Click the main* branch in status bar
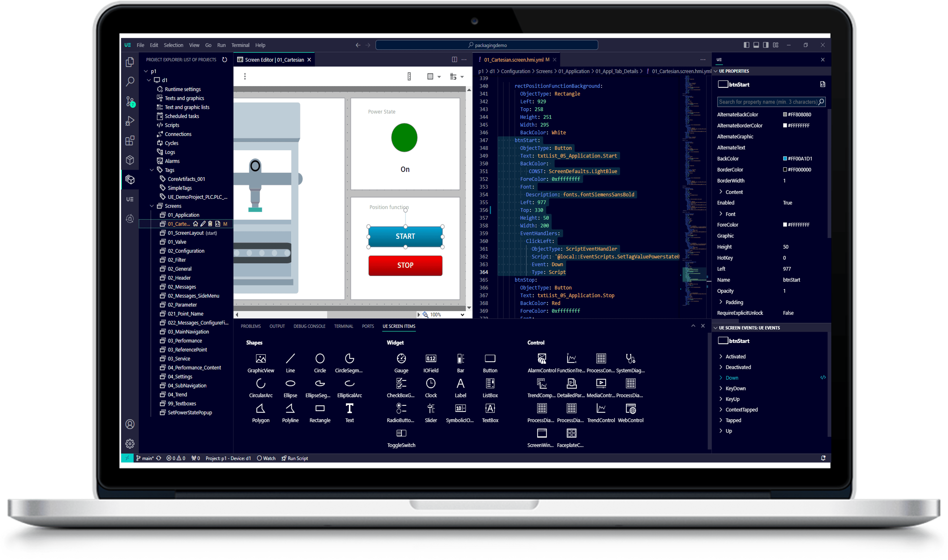Screen dimensions: 948x560 tap(145, 458)
